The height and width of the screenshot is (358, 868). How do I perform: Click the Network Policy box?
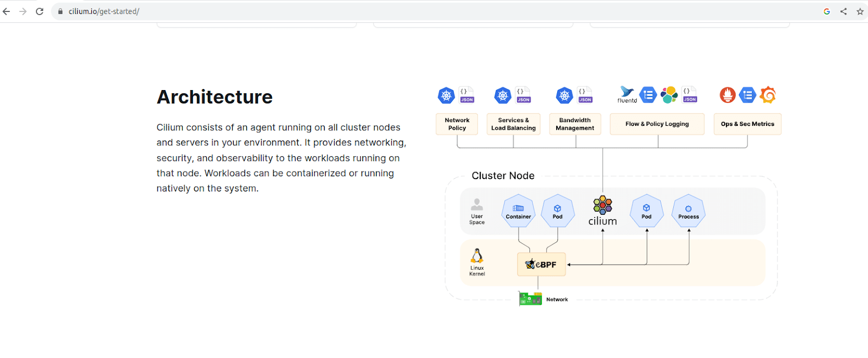point(457,124)
